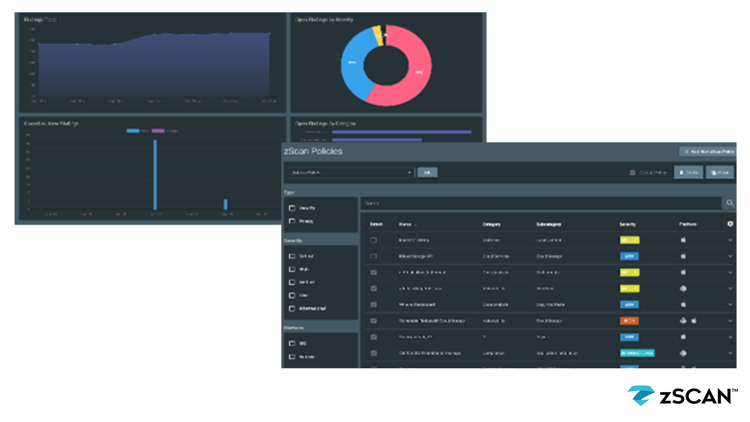Click the Clone policy button
This screenshot has height=422, width=750.
click(x=720, y=172)
